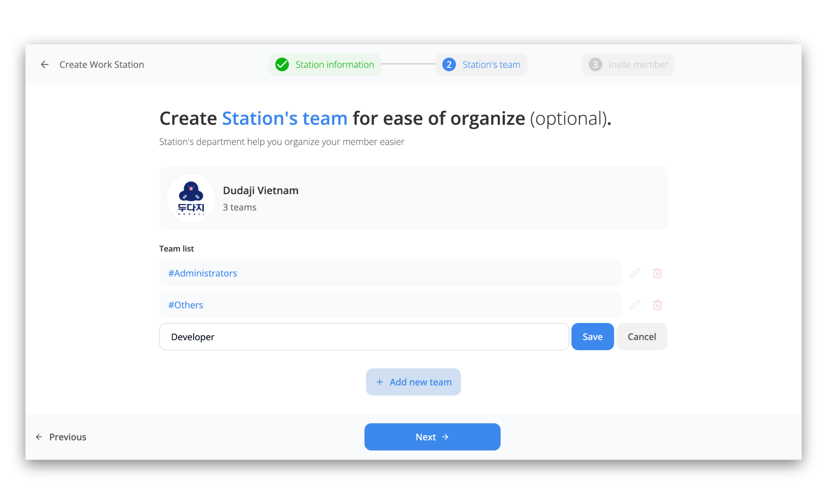Select the #Others team row
The height and width of the screenshot is (504, 827).
coord(390,305)
